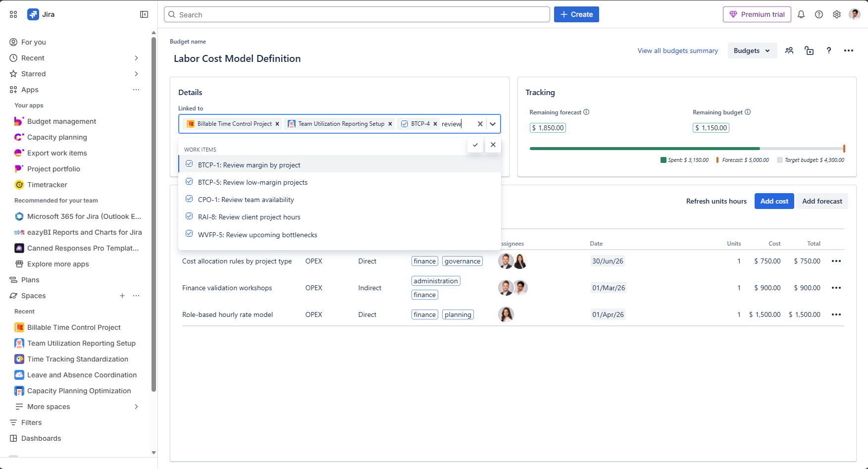The image size is (868, 469).
Task: Select BTCP-1 Review margin by project
Action: pos(340,164)
